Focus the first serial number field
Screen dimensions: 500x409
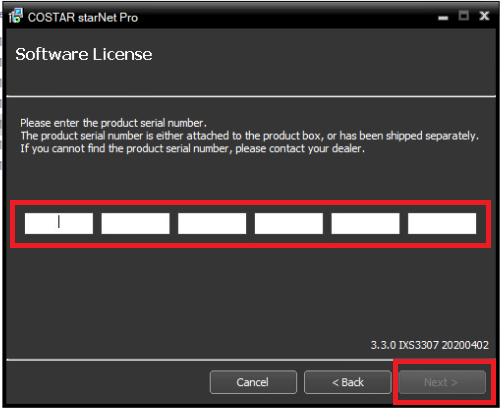[x=59, y=223]
